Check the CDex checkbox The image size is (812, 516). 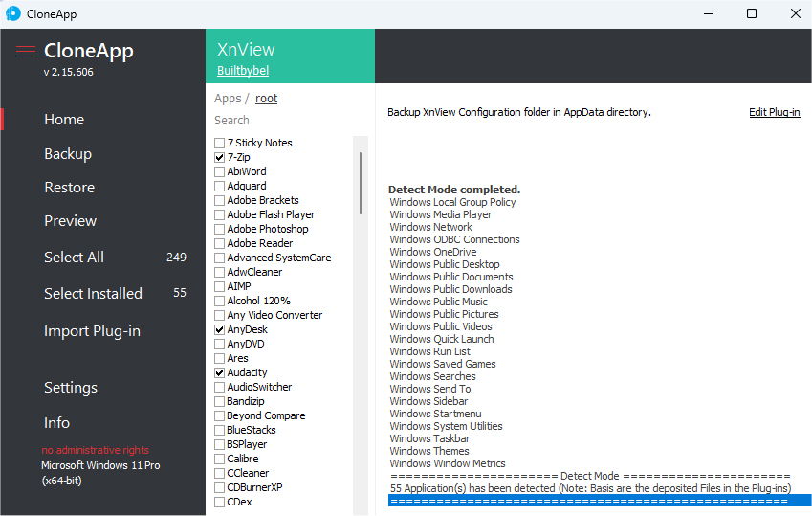click(x=220, y=502)
